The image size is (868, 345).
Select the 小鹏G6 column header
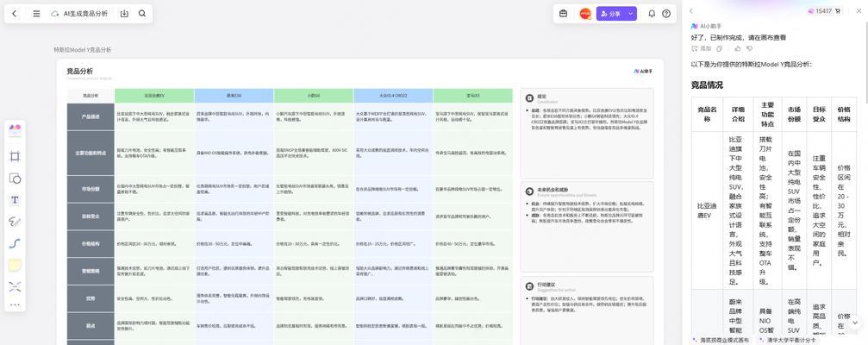pyautogui.click(x=314, y=96)
